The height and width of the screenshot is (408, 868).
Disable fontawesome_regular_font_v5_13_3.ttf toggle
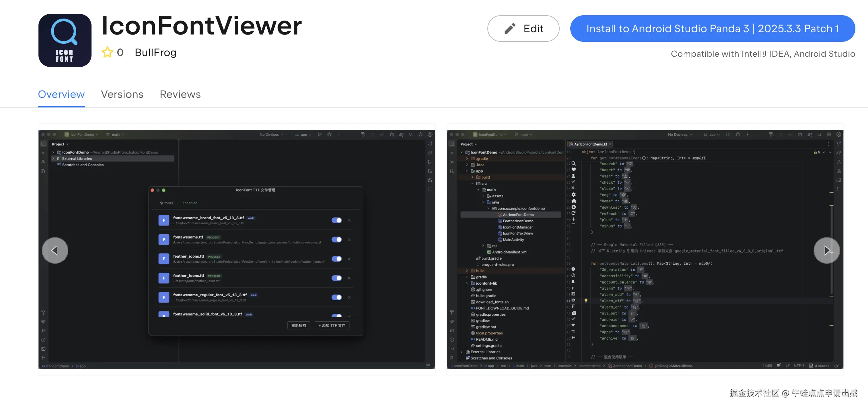pos(336,297)
